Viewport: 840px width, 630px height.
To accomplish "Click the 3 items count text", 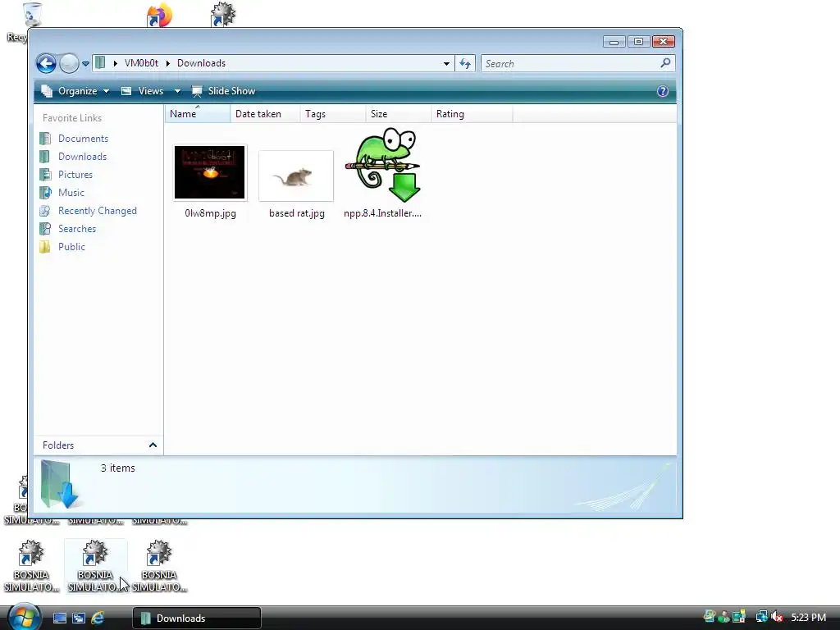I will point(118,468).
